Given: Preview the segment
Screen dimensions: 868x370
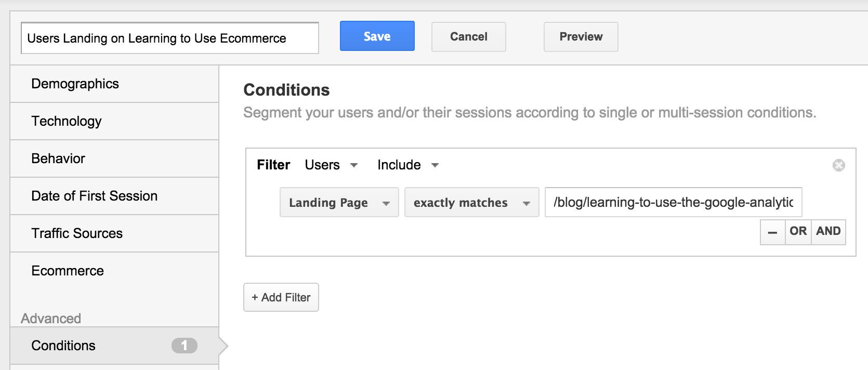Looking at the screenshot, I should pyautogui.click(x=581, y=36).
